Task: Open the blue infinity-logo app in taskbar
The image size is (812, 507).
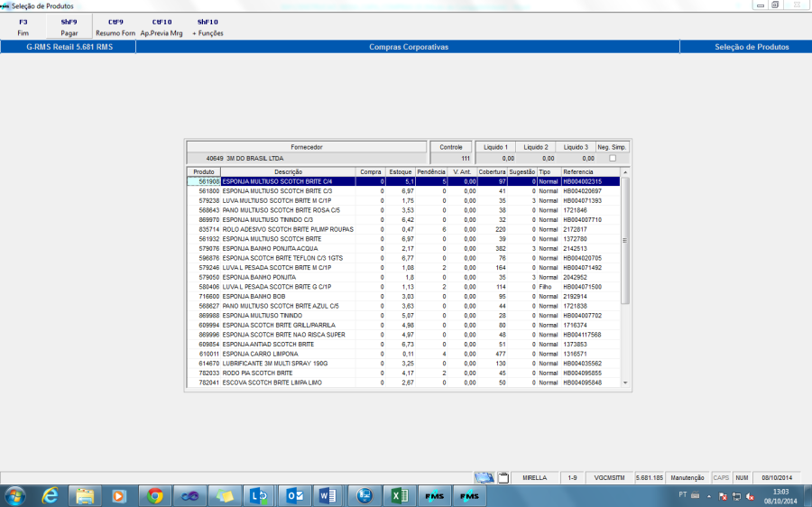Action: pyautogui.click(x=189, y=496)
